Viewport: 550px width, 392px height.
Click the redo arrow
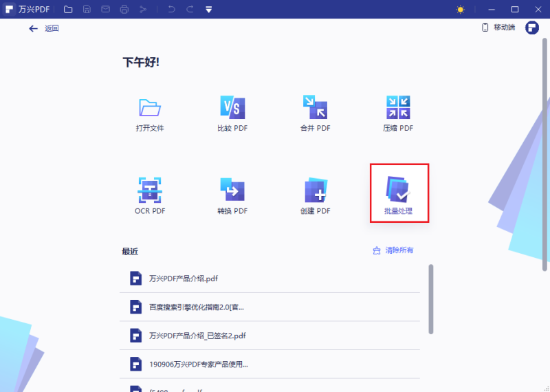pyautogui.click(x=190, y=10)
